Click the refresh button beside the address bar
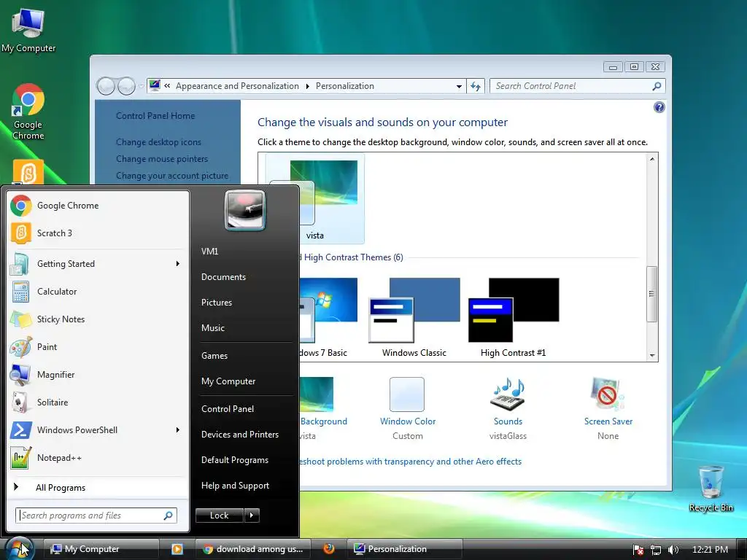 [476, 86]
